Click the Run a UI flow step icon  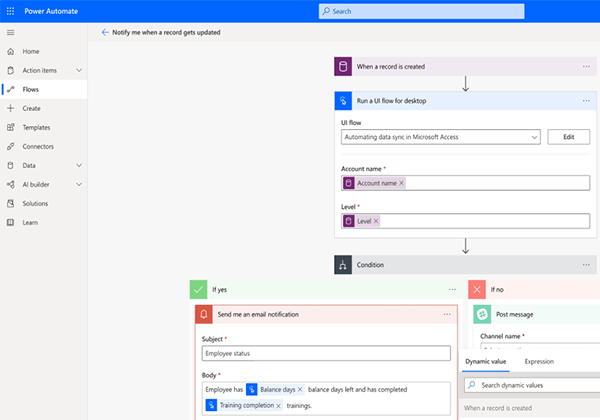click(345, 101)
